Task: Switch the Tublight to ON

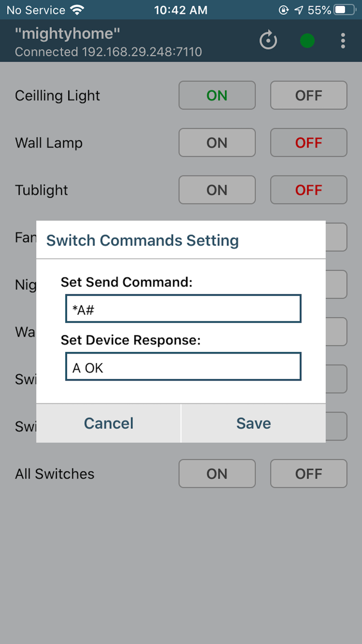Action: click(x=217, y=189)
